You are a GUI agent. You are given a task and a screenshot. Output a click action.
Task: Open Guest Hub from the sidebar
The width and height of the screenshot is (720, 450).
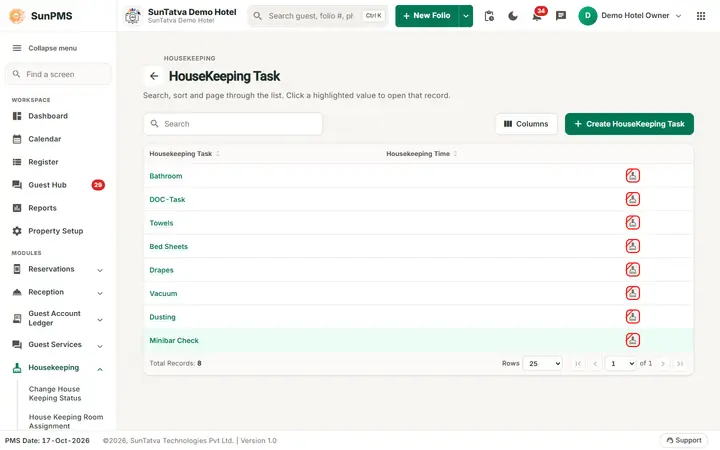(x=47, y=185)
